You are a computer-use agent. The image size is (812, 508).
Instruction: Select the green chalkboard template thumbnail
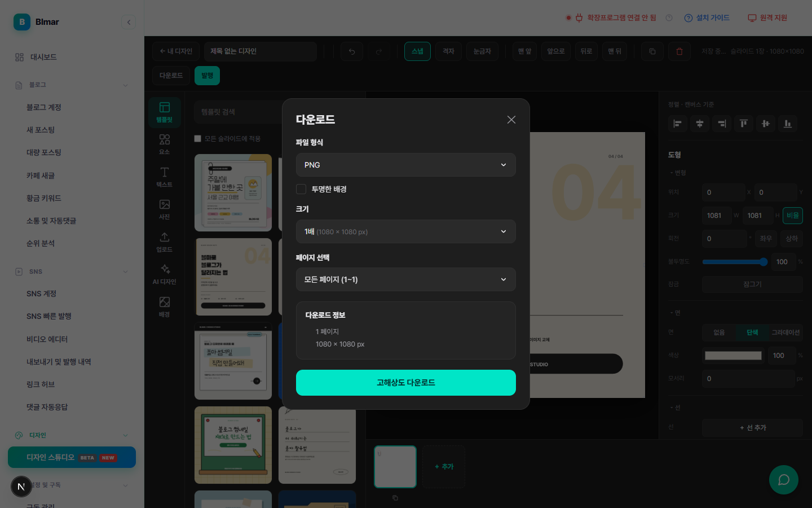233,445
